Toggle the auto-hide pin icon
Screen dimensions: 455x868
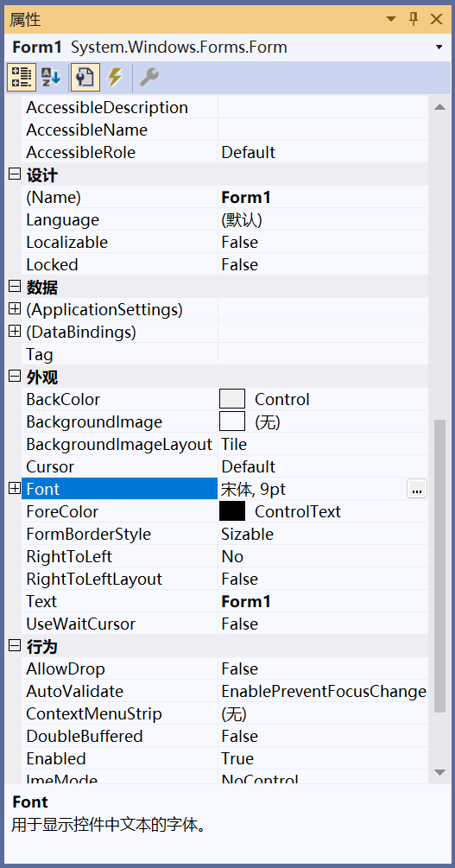pos(414,19)
